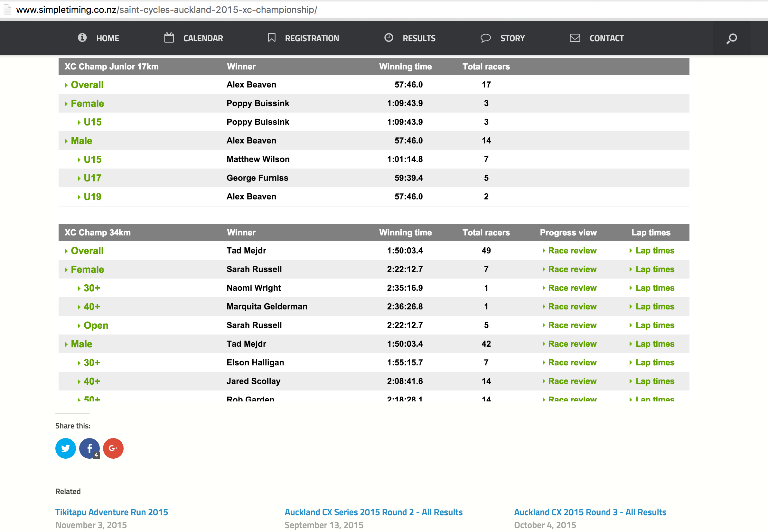Click the Results clock icon
This screenshot has width=768, height=532.
coord(389,38)
